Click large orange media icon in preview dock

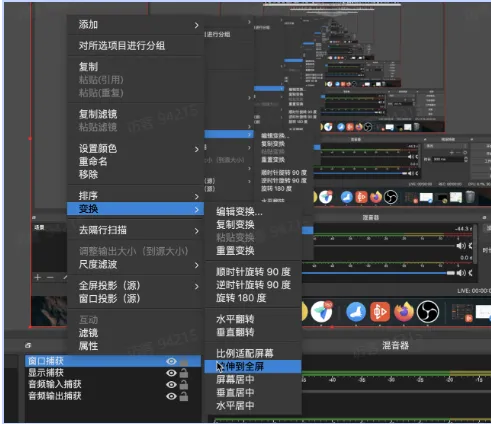pyautogui.click(x=380, y=312)
